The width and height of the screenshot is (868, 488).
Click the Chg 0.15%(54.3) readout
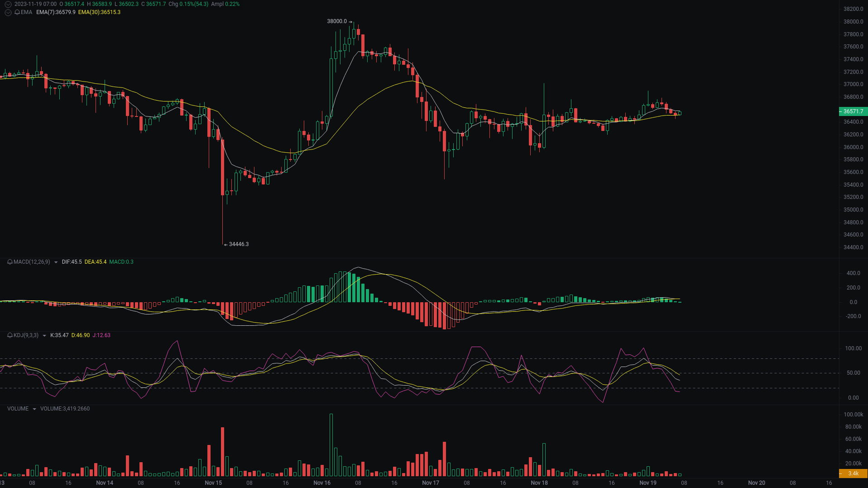(x=188, y=4)
